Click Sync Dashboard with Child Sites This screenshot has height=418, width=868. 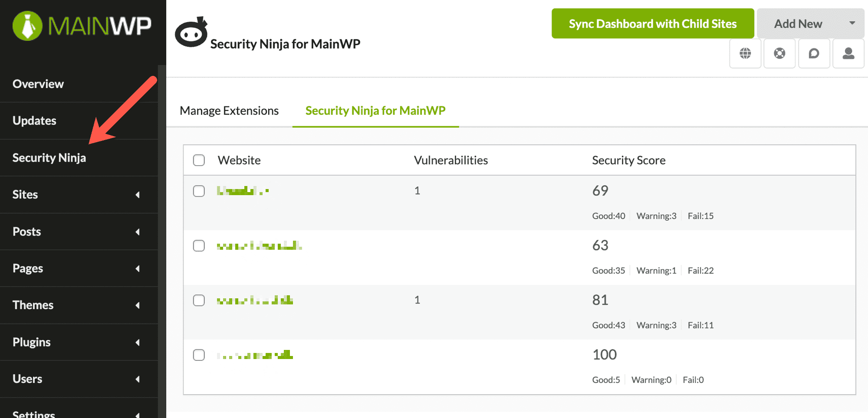652,23
